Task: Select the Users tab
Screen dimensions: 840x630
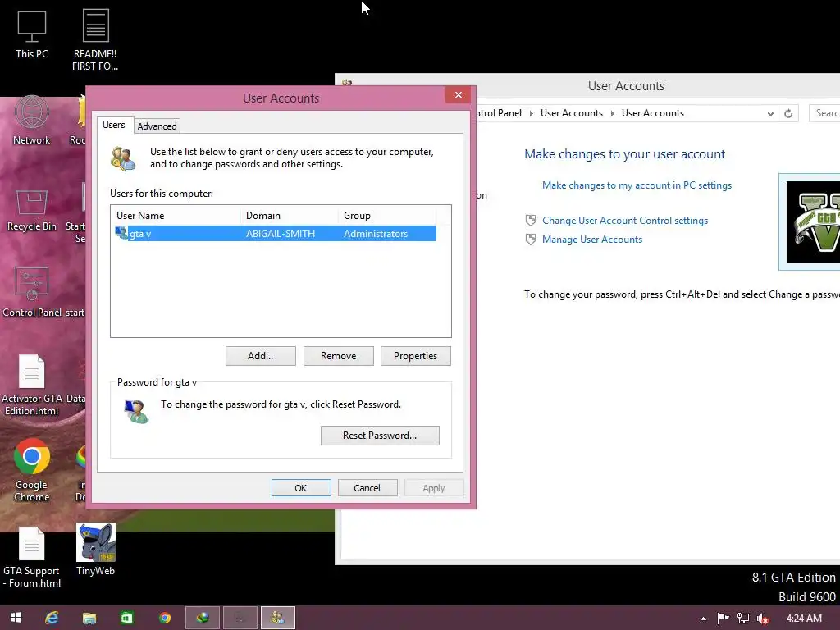Action: pos(113,125)
